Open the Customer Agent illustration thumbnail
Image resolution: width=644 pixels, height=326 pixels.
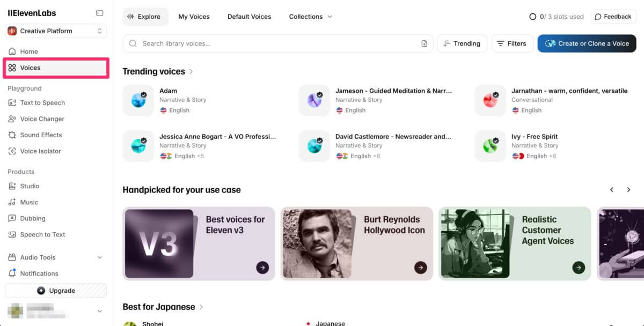(475, 243)
